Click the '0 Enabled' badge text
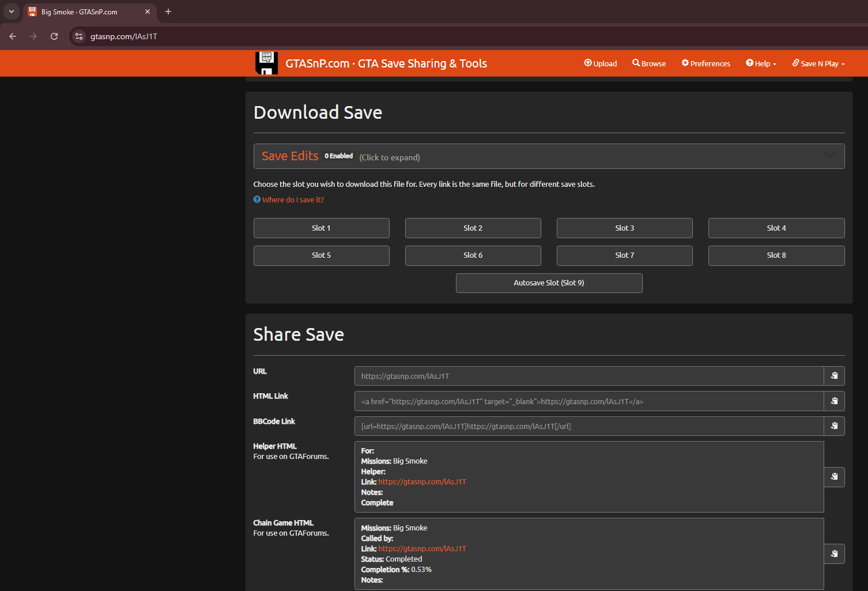Screen dimensions: 868x591 [339, 156]
